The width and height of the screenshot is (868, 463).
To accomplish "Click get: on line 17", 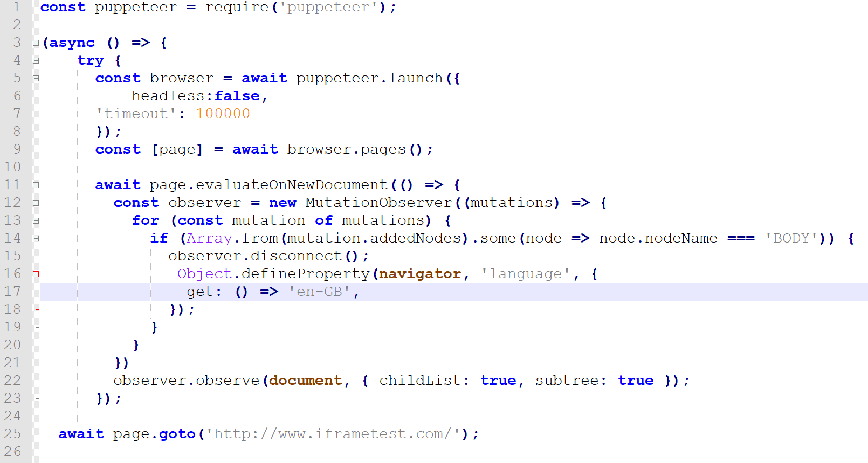I will [x=204, y=292].
